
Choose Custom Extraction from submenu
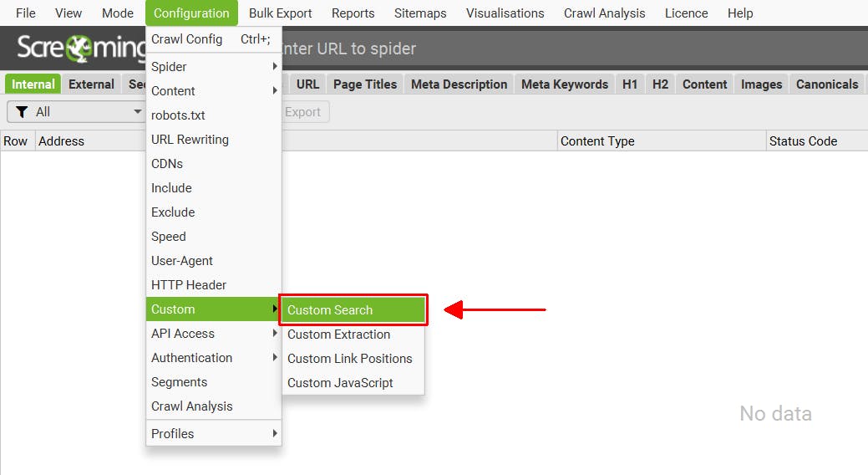coord(353,335)
